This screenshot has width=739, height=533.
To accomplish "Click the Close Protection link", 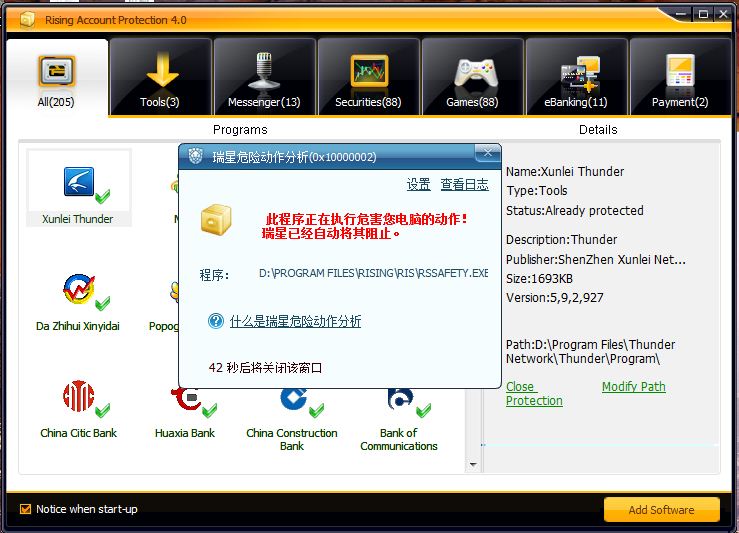I will [x=534, y=394].
